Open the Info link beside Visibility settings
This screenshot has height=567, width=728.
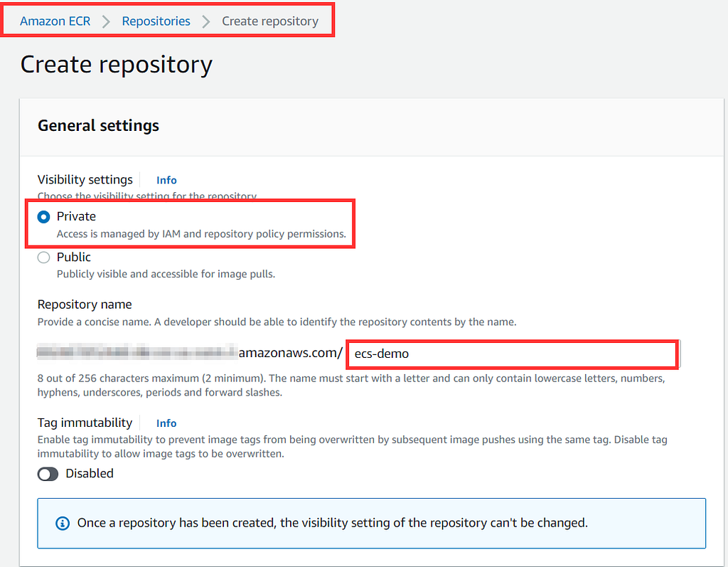(166, 180)
